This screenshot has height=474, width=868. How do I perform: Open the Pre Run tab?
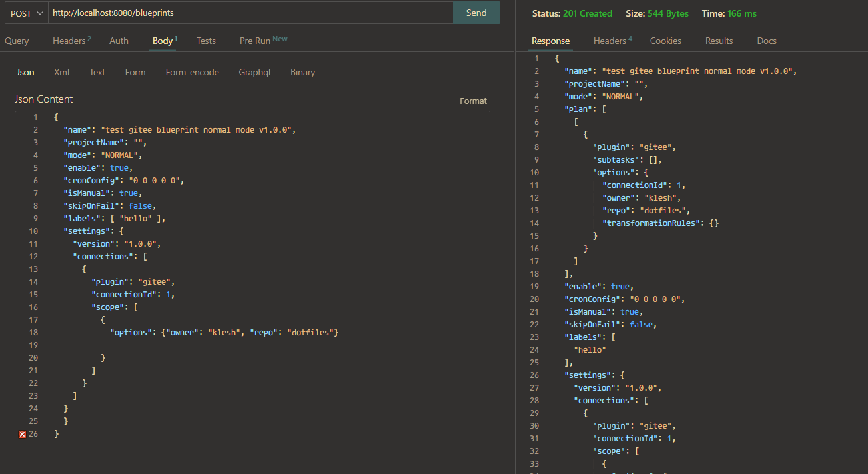pos(263,41)
